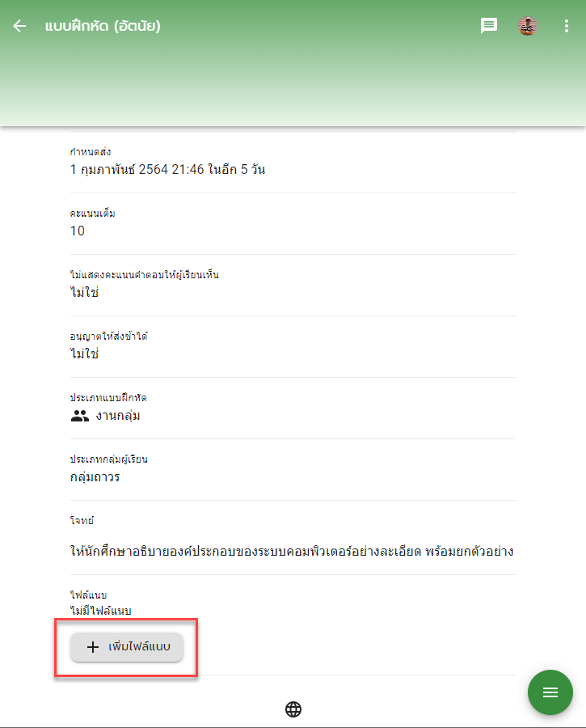586x728 pixels.
Task: Open the green floating menu button
Action: point(550,692)
